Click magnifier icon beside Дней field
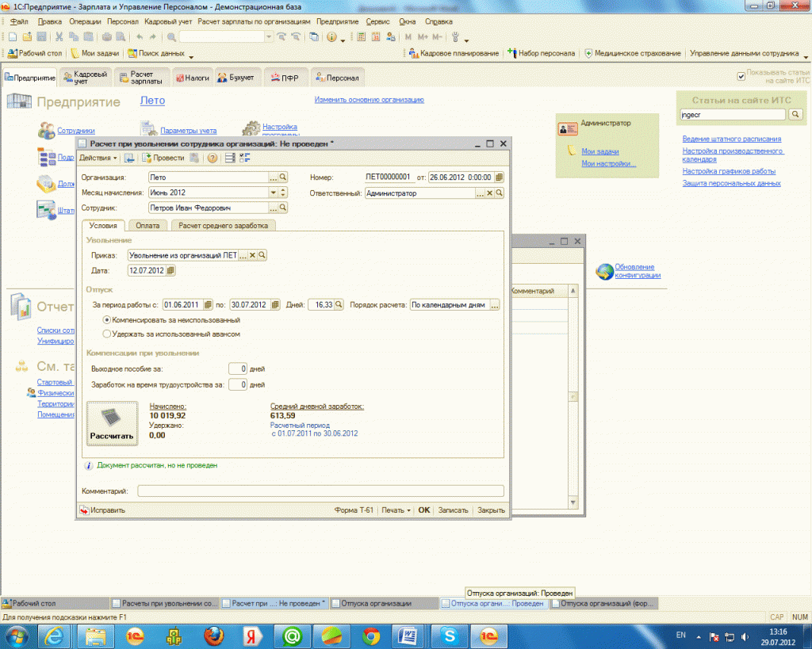 [339, 304]
